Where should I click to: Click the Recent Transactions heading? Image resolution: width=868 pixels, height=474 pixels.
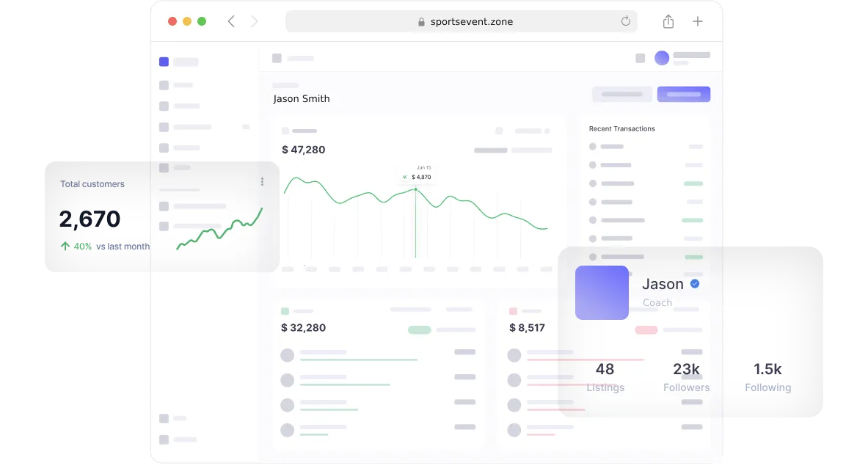tap(621, 128)
